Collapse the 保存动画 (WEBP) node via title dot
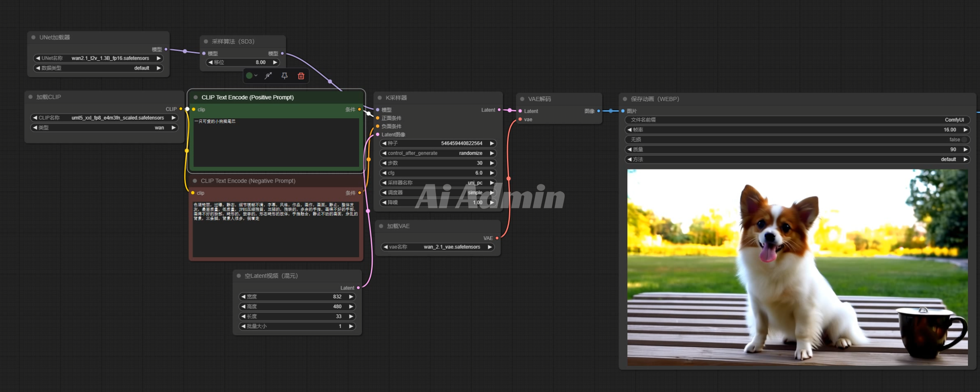The image size is (980, 392). pos(625,99)
